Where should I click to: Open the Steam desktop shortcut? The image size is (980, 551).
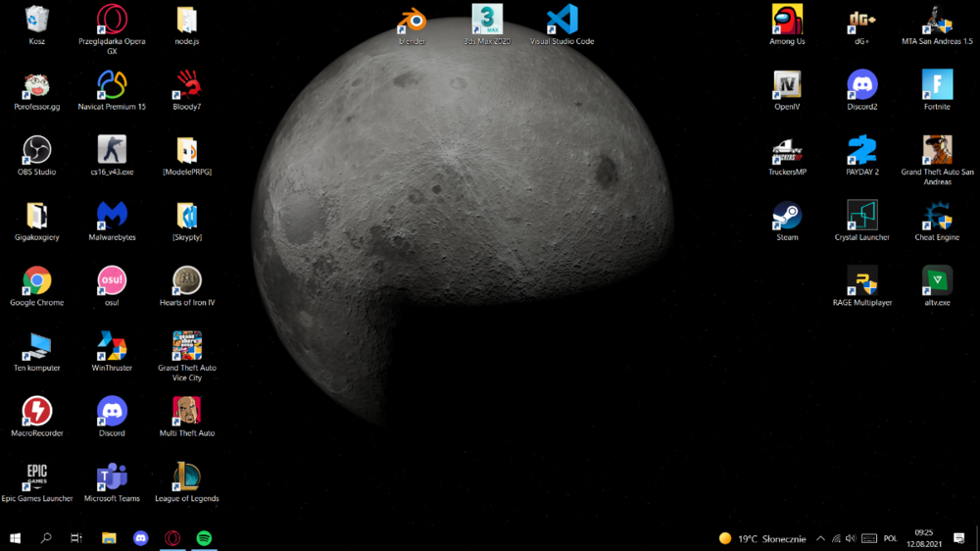tap(788, 222)
